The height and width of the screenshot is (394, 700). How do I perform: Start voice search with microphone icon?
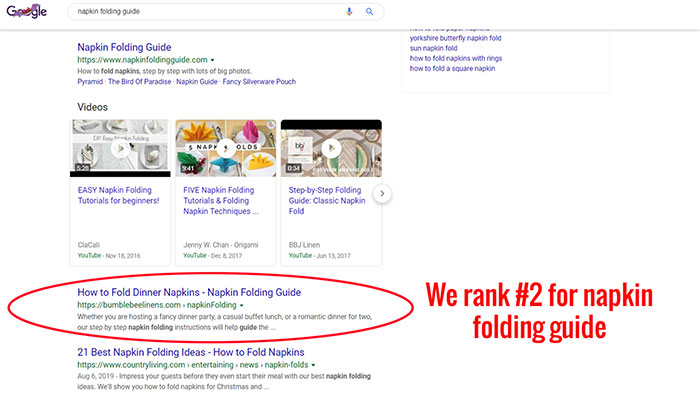[349, 12]
